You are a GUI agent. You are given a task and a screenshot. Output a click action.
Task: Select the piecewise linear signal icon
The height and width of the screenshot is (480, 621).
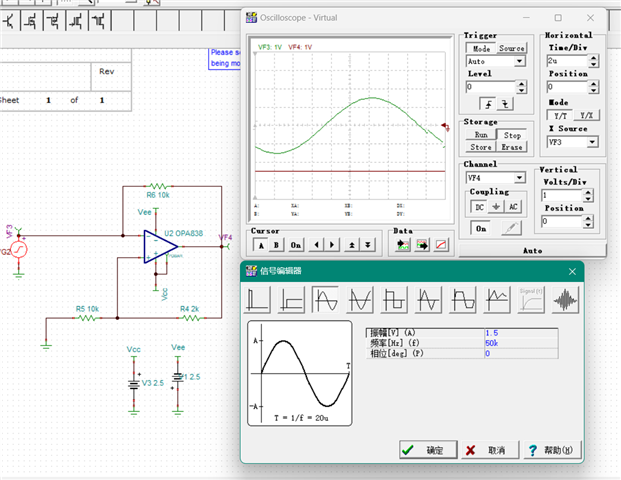pyautogui.click(x=497, y=299)
